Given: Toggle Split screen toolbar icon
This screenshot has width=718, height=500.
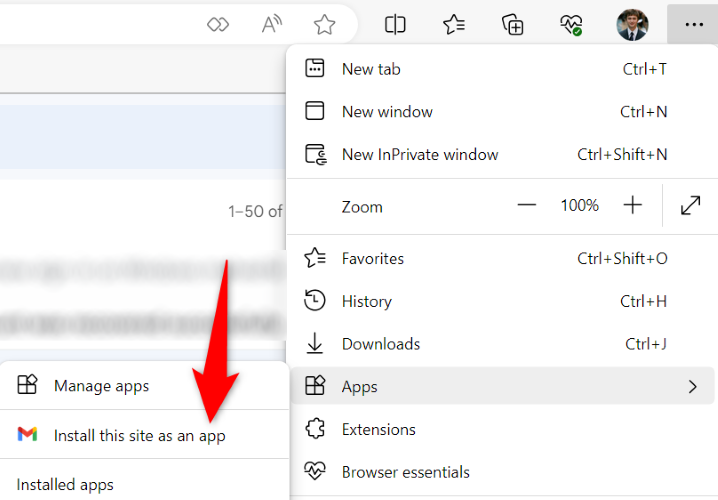Looking at the screenshot, I should point(395,25).
